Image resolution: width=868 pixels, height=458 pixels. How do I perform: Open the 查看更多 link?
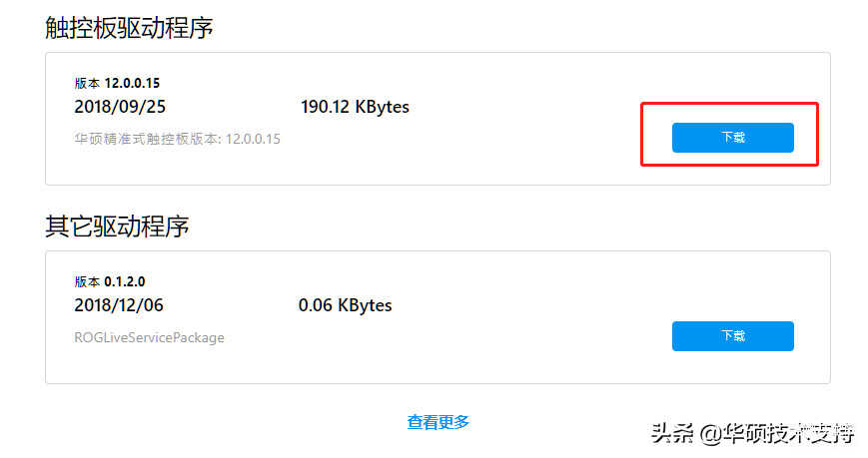(437, 422)
